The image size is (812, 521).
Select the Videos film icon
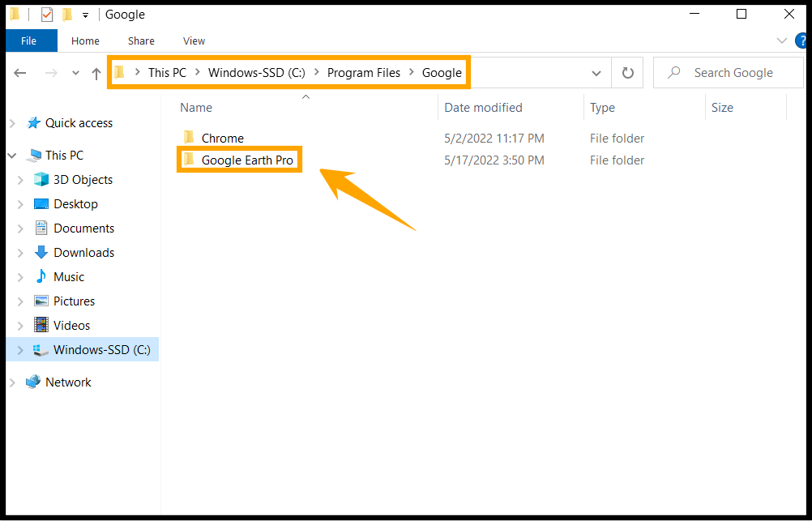tap(41, 325)
